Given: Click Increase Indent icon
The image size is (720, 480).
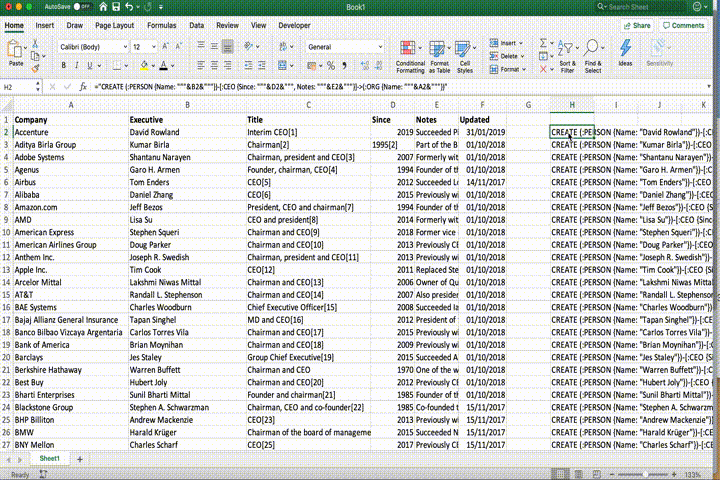Looking at the screenshot, I should 261,66.
